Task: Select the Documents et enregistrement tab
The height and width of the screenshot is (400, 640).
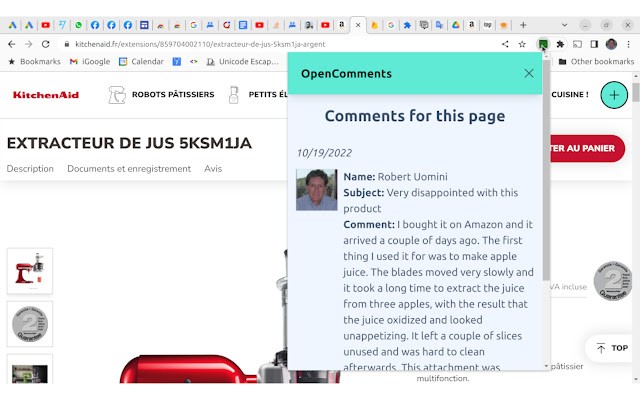Action: pyautogui.click(x=129, y=169)
